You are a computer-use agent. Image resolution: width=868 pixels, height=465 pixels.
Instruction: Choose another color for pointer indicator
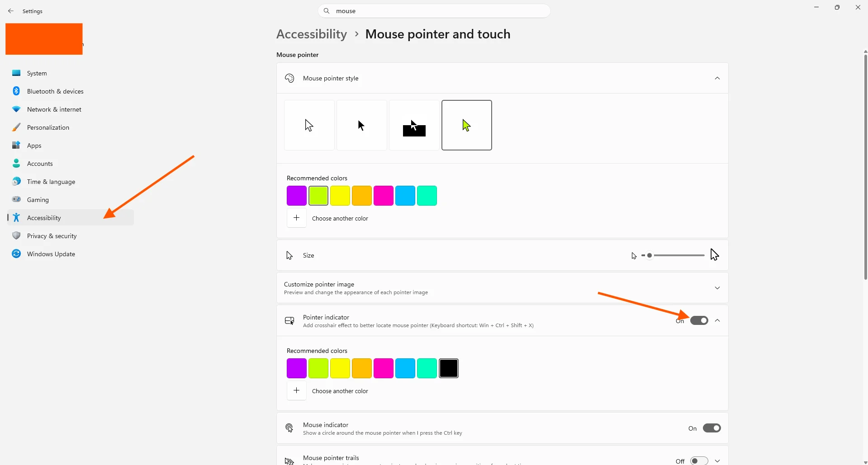click(x=297, y=390)
